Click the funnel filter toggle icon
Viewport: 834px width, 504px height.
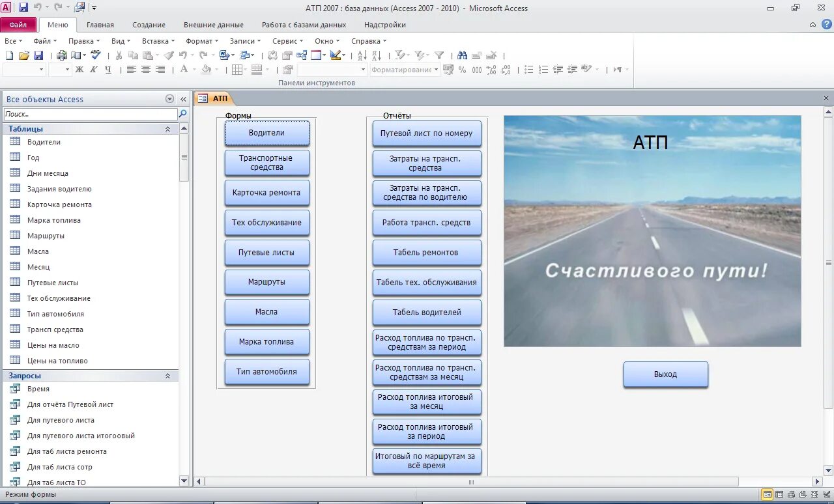click(x=439, y=55)
